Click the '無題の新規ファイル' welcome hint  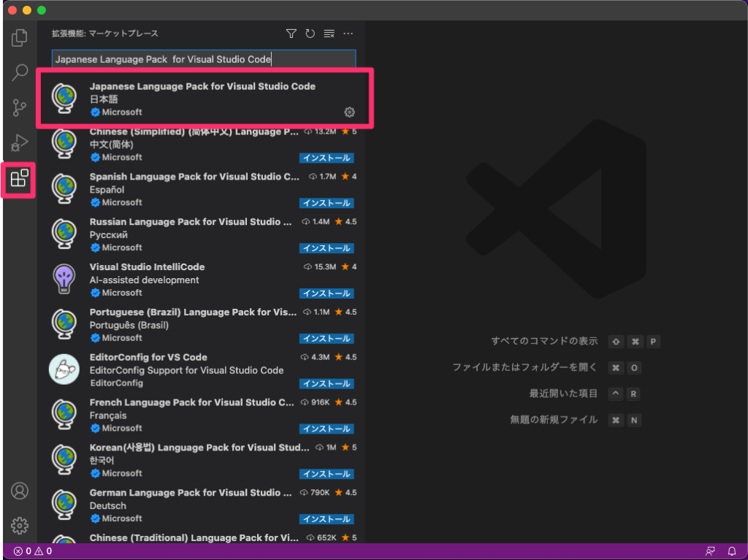[x=554, y=420]
